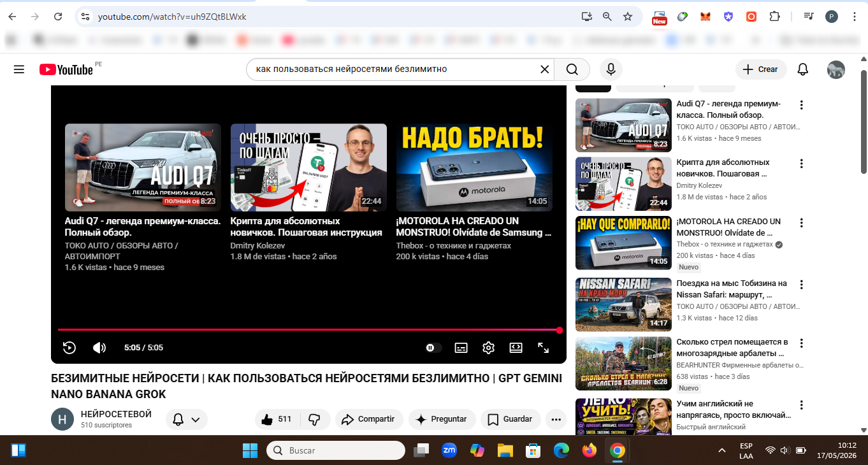This screenshot has width=868, height=465.
Task: Open the account avatar menu
Action: coord(836,69)
